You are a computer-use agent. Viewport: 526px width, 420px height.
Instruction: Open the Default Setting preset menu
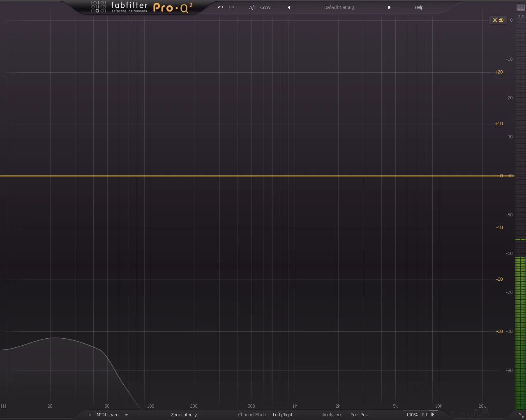[339, 7]
